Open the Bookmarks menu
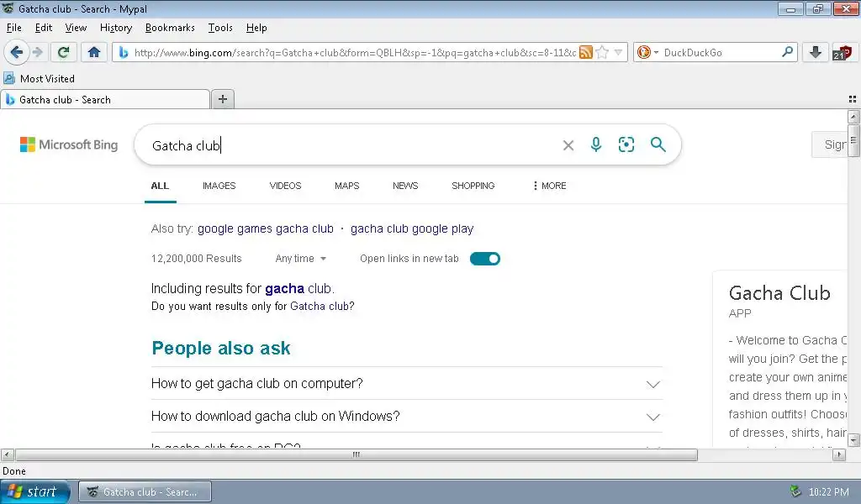Screen dimensions: 861x504 click(x=170, y=28)
